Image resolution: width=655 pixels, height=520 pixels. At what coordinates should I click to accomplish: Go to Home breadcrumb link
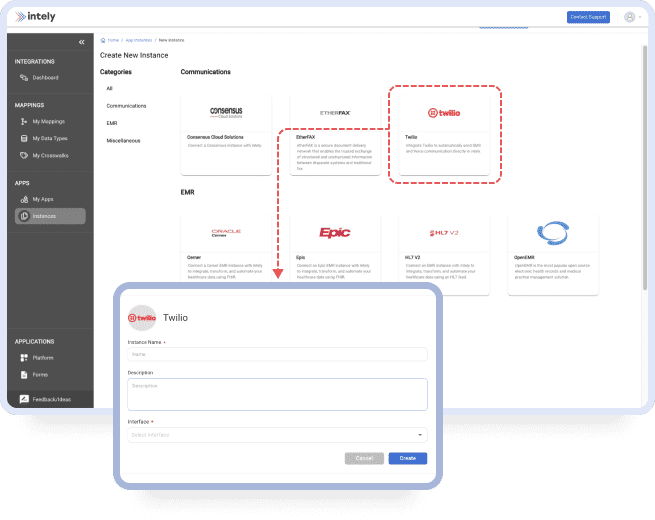113,41
